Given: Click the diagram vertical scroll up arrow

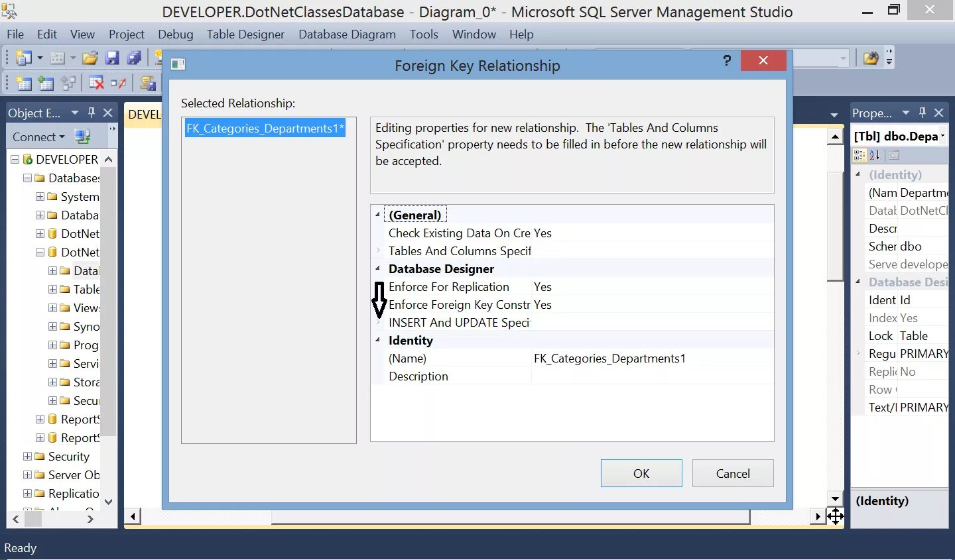Looking at the screenshot, I should [x=835, y=137].
